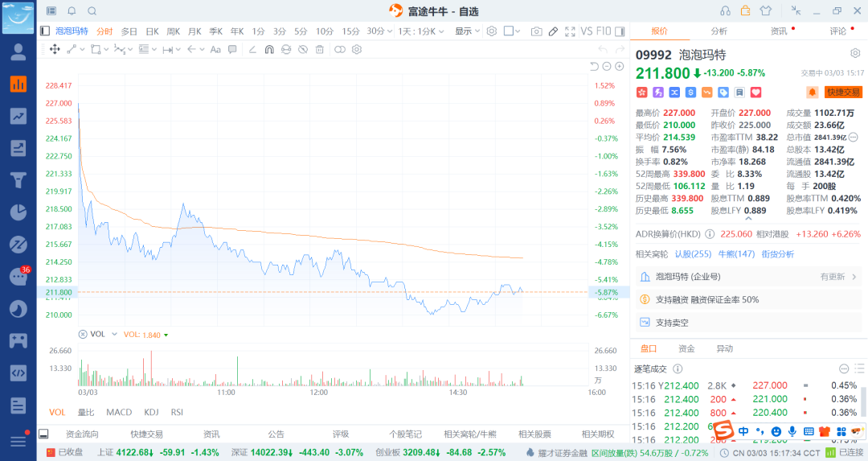Toggle the F10 company info view

tap(604, 31)
